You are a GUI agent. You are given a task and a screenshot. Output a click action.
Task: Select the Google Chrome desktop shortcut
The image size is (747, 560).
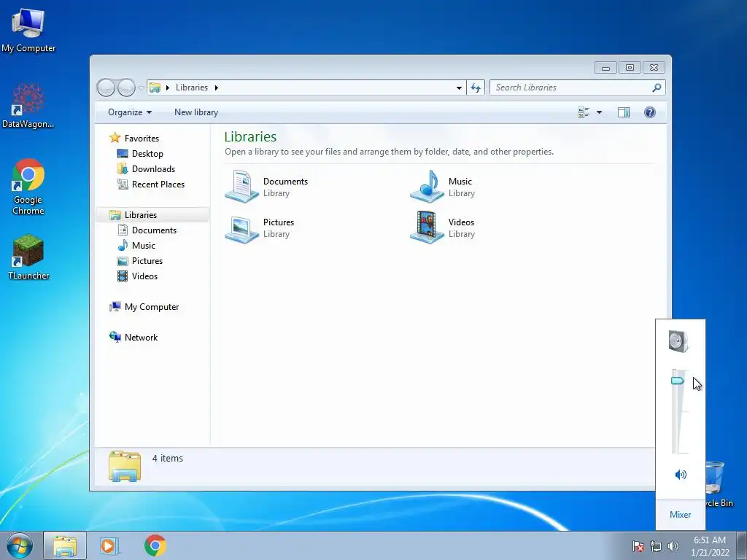tap(28, 187)
